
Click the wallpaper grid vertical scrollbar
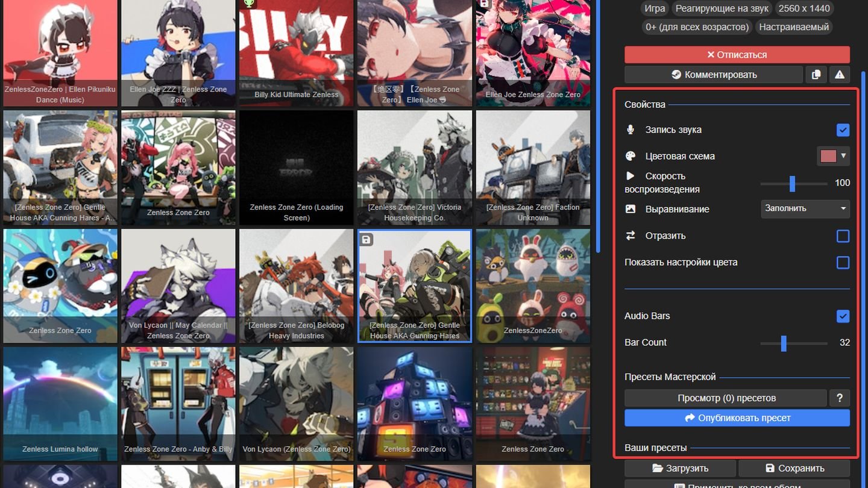598,127
